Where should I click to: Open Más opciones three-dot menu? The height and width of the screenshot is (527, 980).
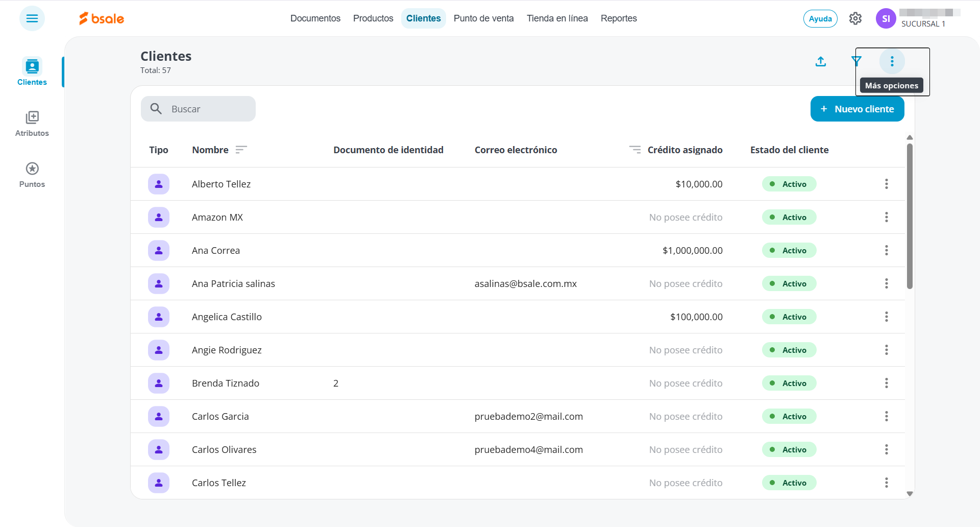click(892, 61)
